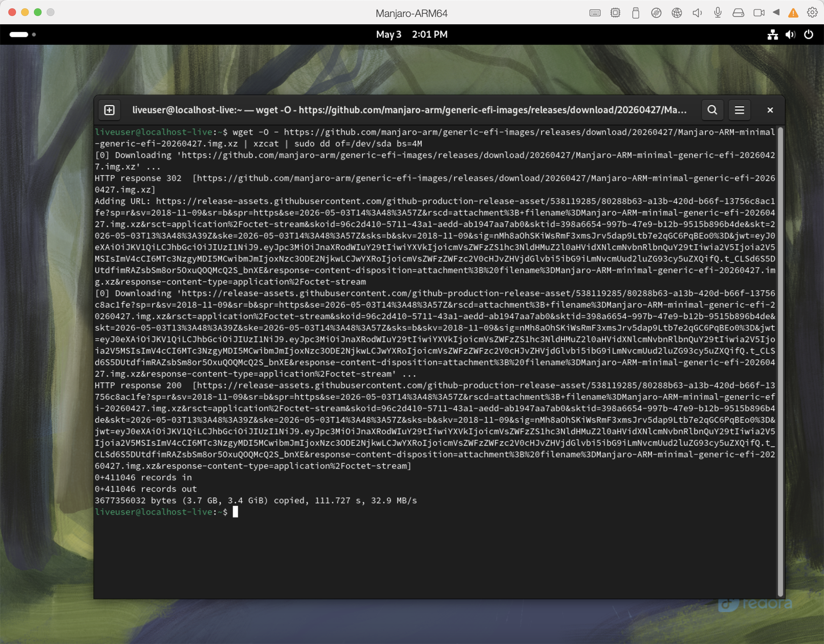Click the terminal vertical scrollbar
The width and height of the screenshot is (824, 644).
[780, 362]
